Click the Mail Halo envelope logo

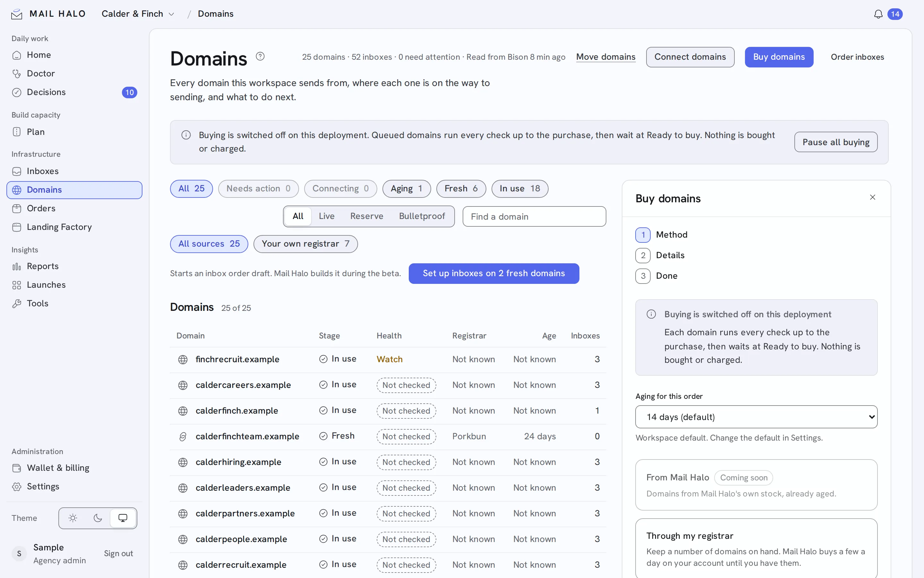[x=17, y=14]
